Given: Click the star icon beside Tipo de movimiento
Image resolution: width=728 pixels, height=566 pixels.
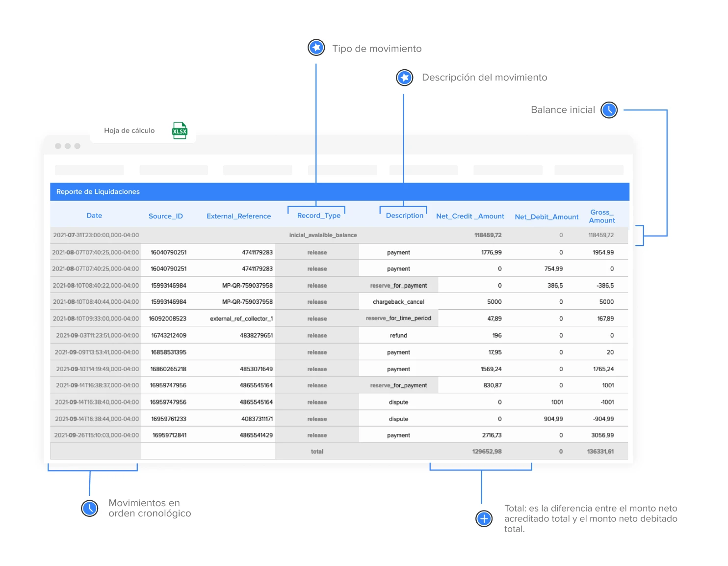Looking at the screenshot, I should (x=316, y=48).
